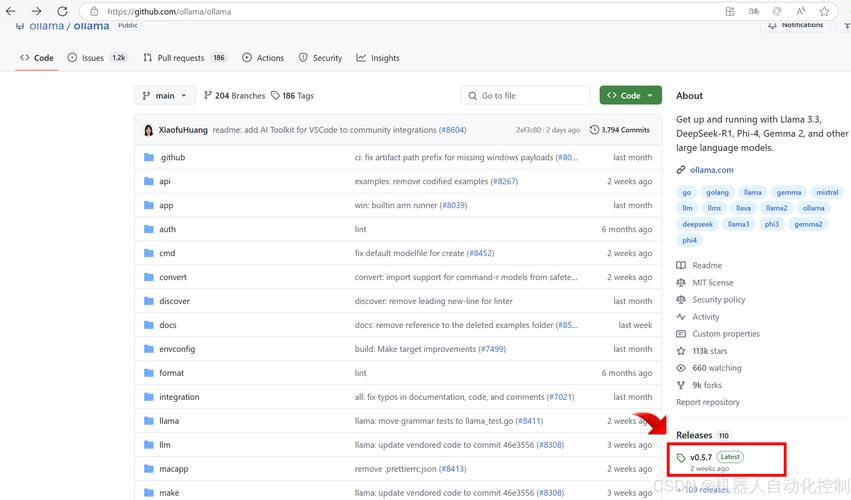View the 186 Tags
The width and height of the screenshot is (851, 500).
click(293, 96)
